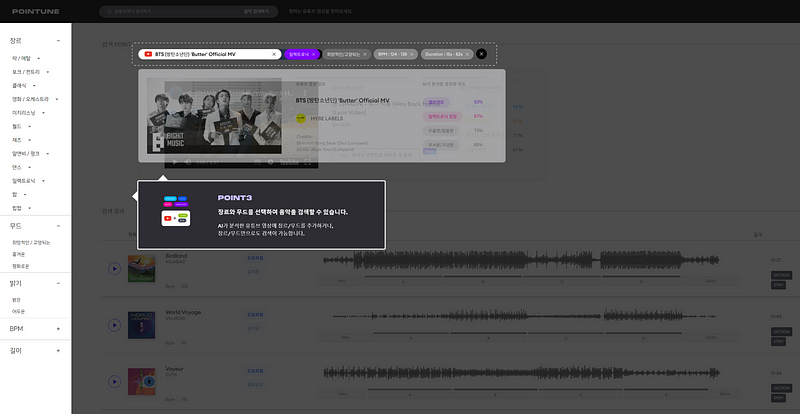Open the Birdland album cover
Image resolution: width=800 pixels, height=414 pixels.
[141, 269]
